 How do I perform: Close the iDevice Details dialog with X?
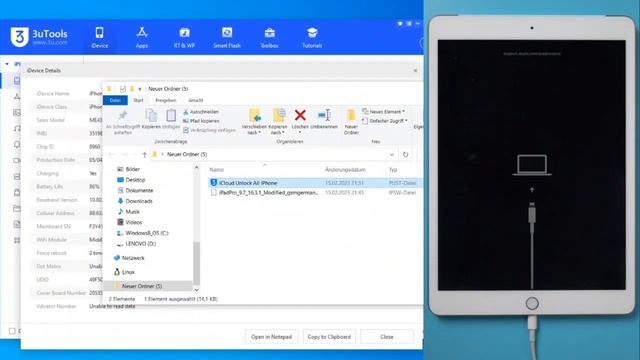415,71
